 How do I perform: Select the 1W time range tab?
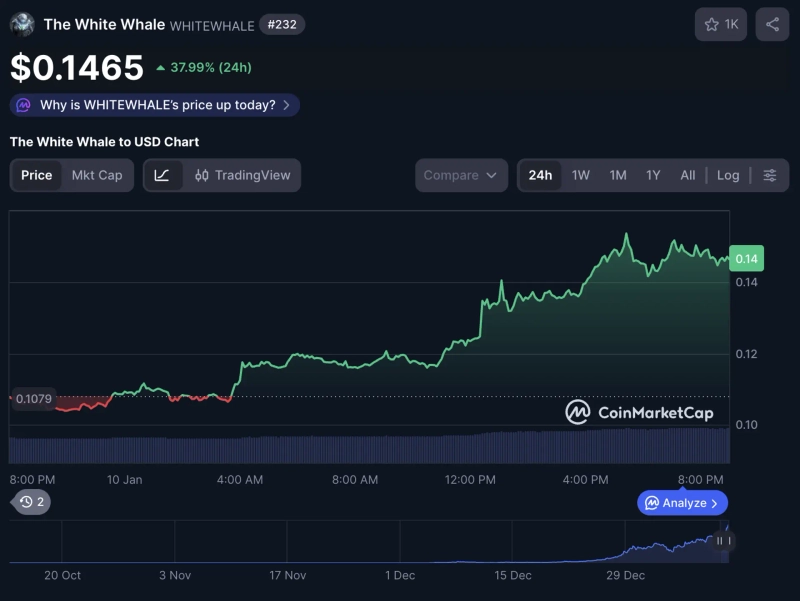(x=581, y=175)
